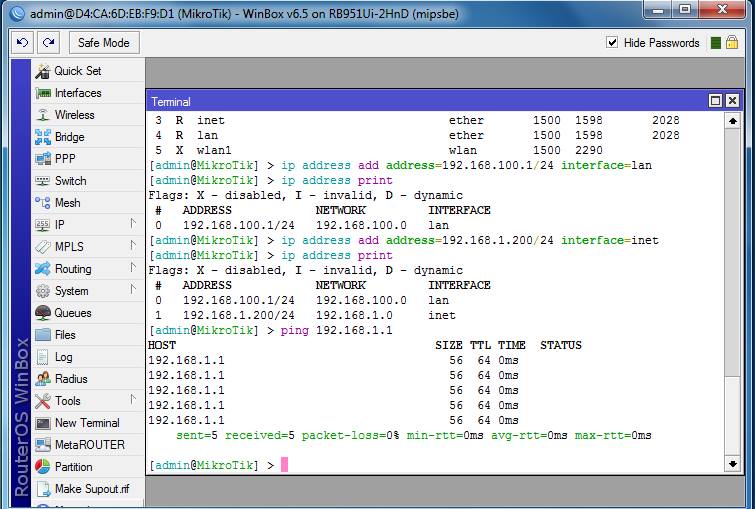This screenshot has height=509, width=755.
Task: Maximize the Terminal sub-window
Action: pyautogui.click(x=716, y=100)
